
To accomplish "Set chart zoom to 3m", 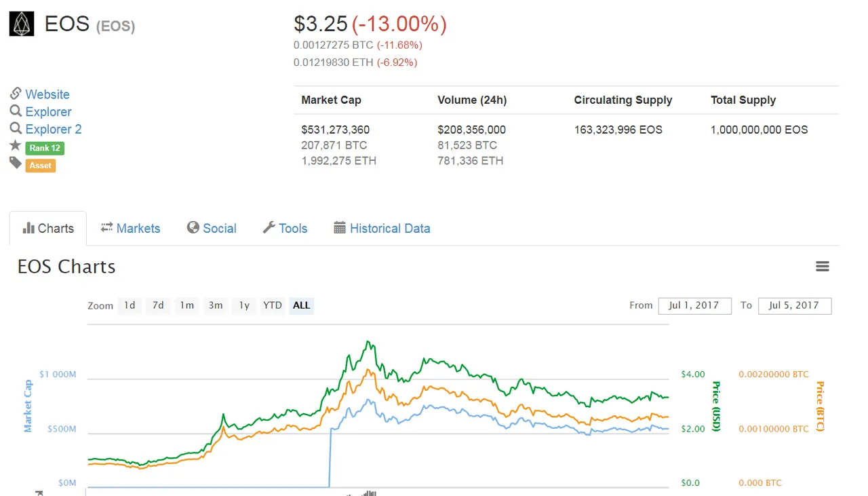I will (x=216, y=305).
